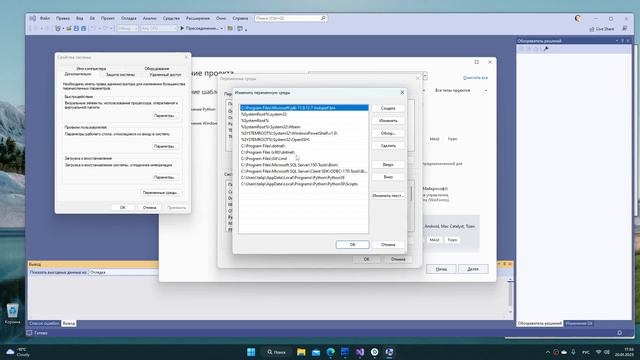Select the Python39\Scripts path entry
The height and width of the screenshot is (360, 640).
[304, 184]
